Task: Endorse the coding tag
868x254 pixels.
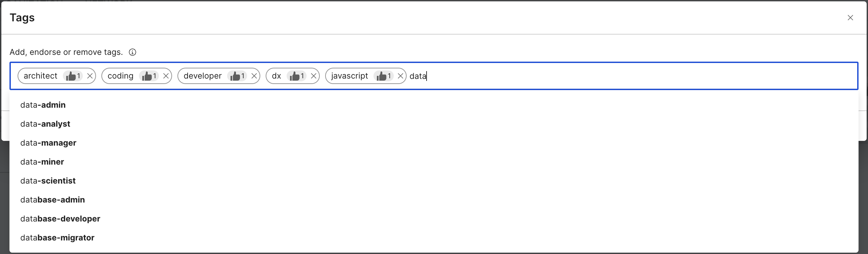Action: [x=148, y=76]
